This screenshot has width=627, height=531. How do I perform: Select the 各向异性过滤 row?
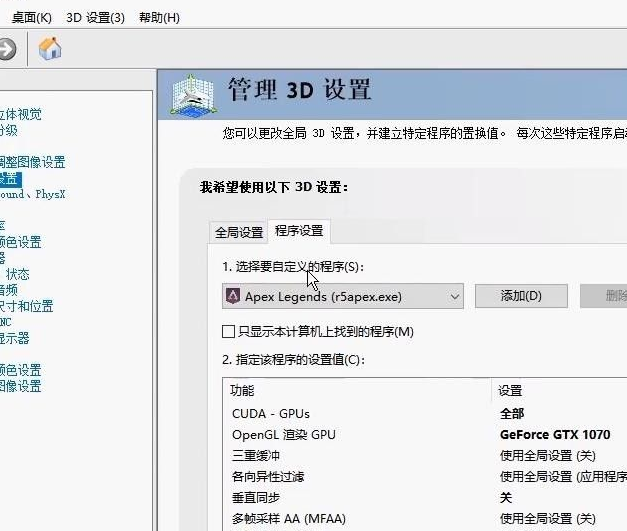(425, 477)
